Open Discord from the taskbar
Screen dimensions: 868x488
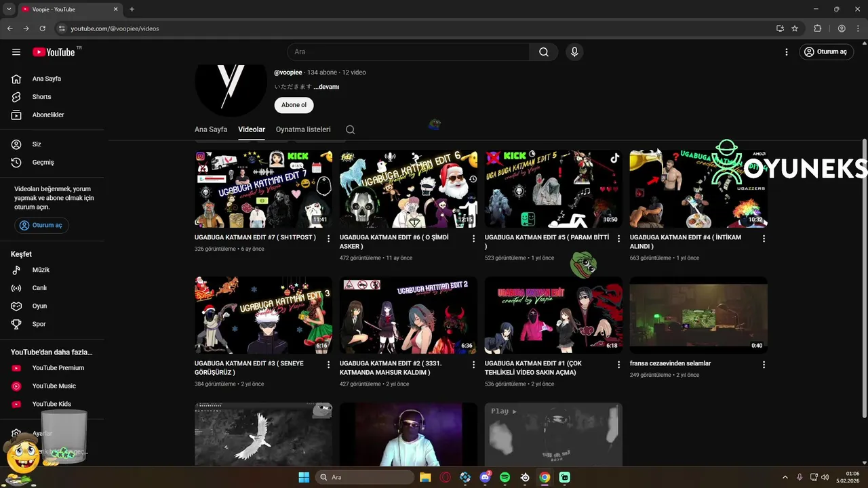pyautogui.click(x=485, y=477)
